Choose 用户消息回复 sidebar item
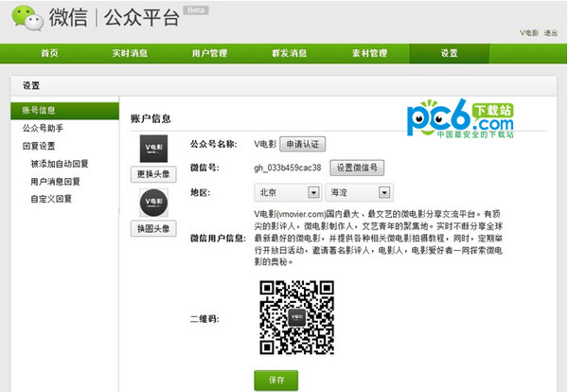 [56, 182]
